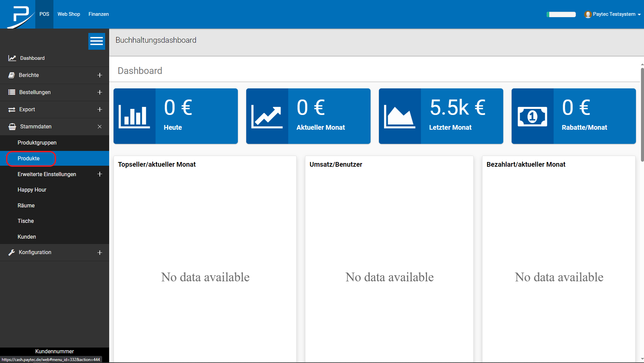Open the Finanzen top menu
Viewport: 644px width, 363px height.
pos(98,14)
